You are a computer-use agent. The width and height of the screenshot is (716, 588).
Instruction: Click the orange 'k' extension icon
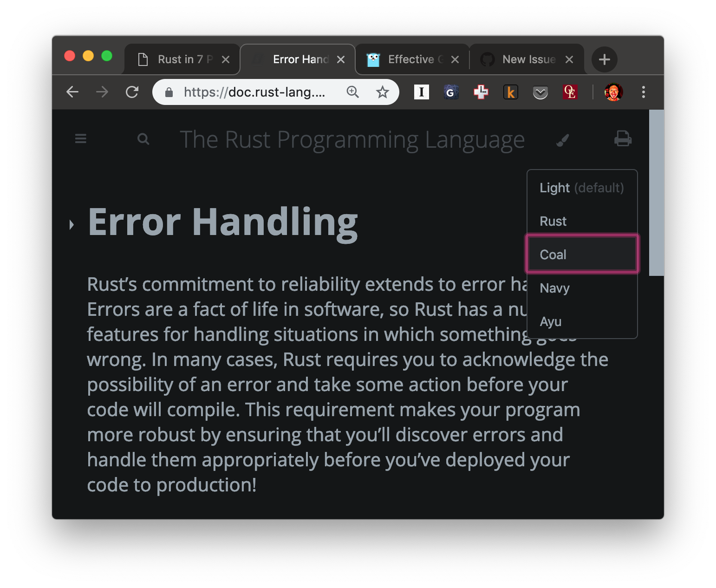pyautogui.click(x=510, y=92)
